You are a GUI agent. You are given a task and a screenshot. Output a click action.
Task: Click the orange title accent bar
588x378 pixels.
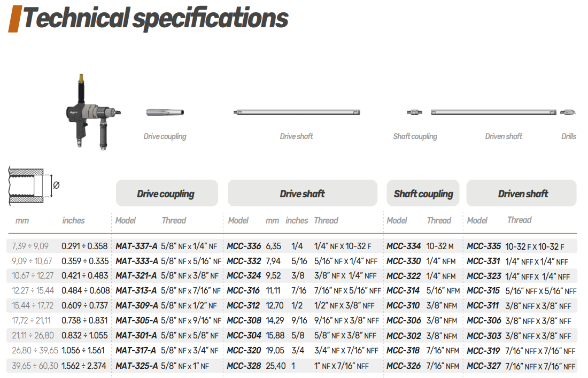[x=14, y=18]
